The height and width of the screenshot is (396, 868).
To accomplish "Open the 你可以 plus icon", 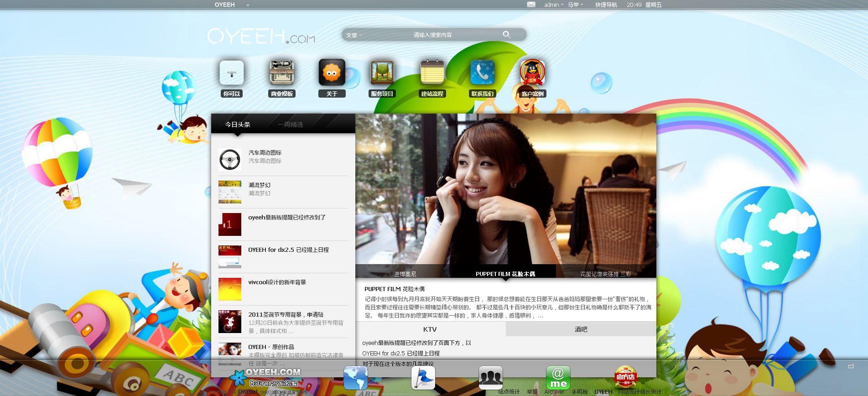I will pyautogui.click(x=232, y=73).
